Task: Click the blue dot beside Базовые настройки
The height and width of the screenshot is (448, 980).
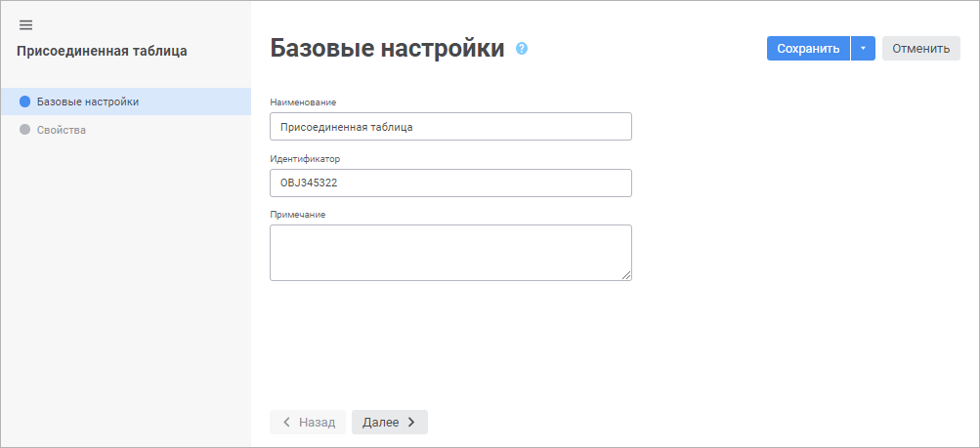Action: [x=25, y=102]
